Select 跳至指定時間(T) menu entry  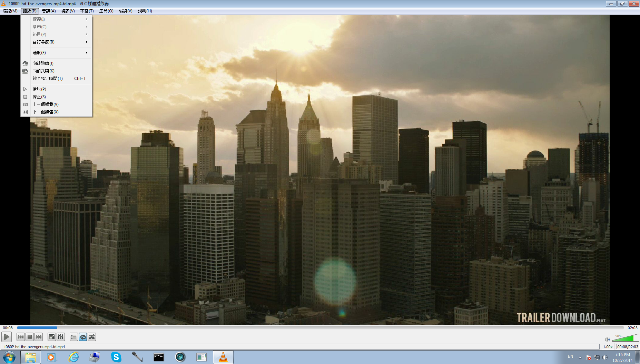coord(48,79)
